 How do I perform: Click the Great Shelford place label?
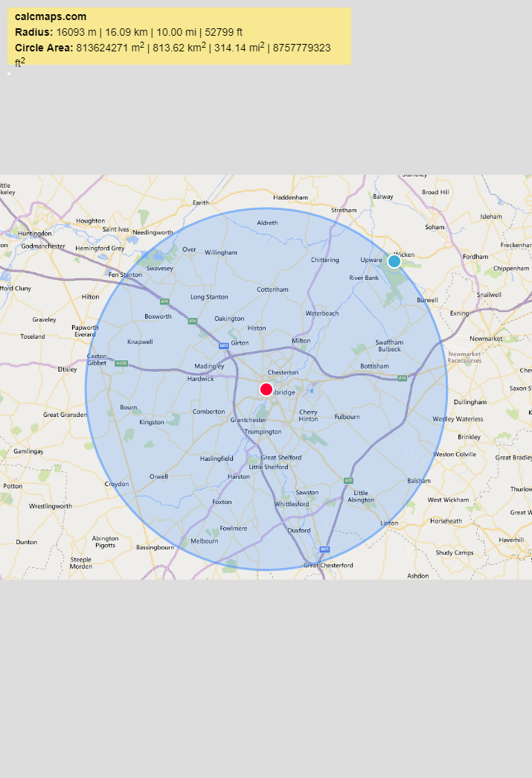pos(281,458)
